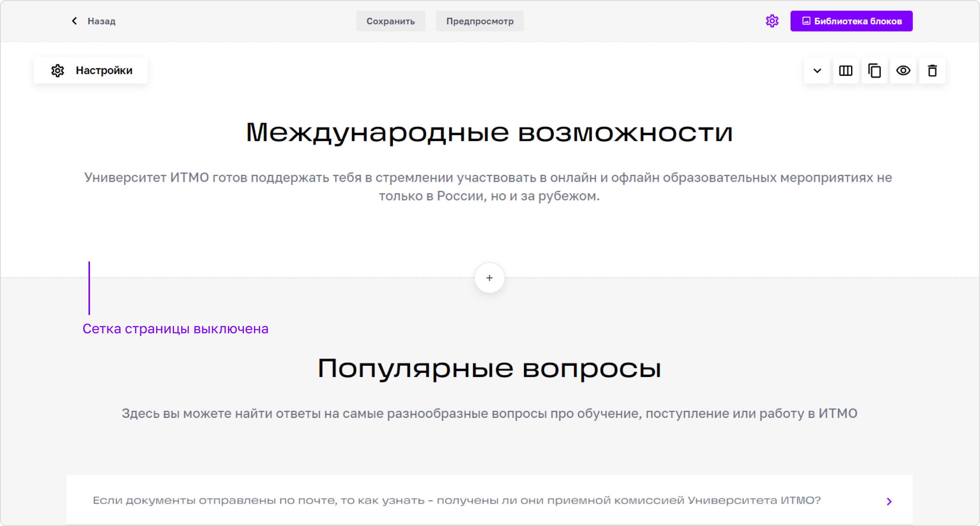Click the Сохранить button
Screen dimensions: 980x526
point(390,21)
